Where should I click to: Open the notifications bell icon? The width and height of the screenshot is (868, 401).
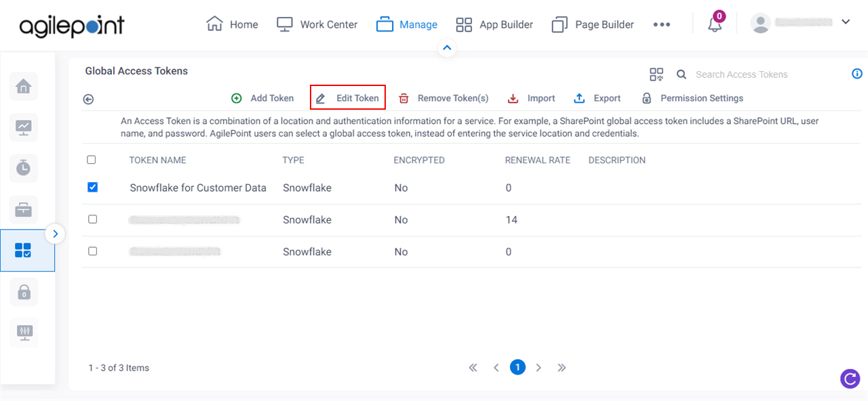[x=715, y=24]
